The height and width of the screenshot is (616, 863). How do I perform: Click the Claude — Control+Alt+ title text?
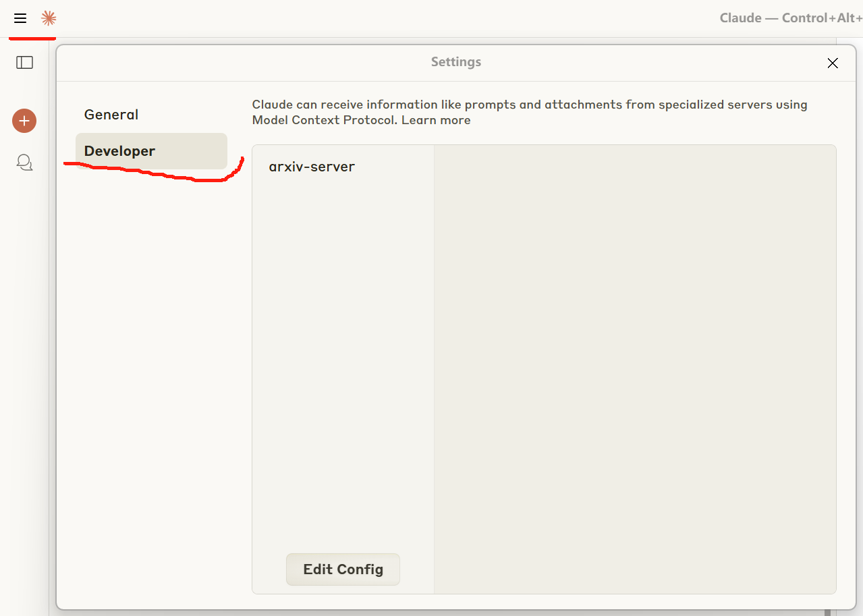[x=791, y=18]
